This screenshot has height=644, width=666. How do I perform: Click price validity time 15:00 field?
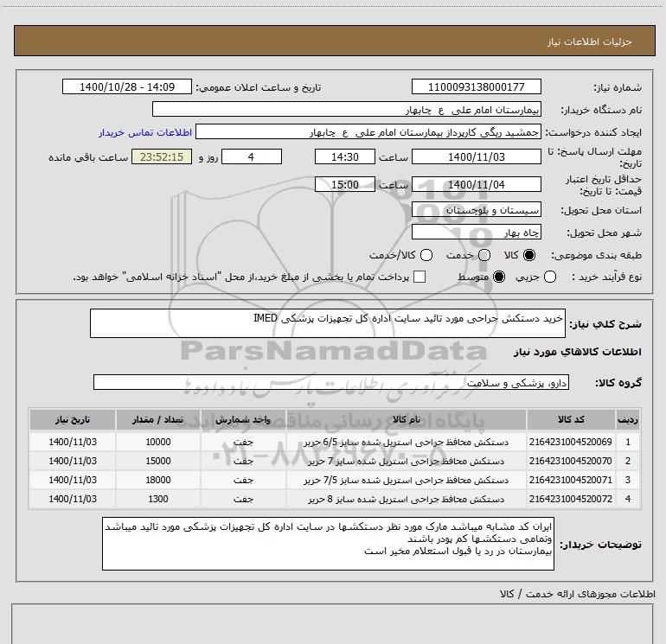coord(345,184)
